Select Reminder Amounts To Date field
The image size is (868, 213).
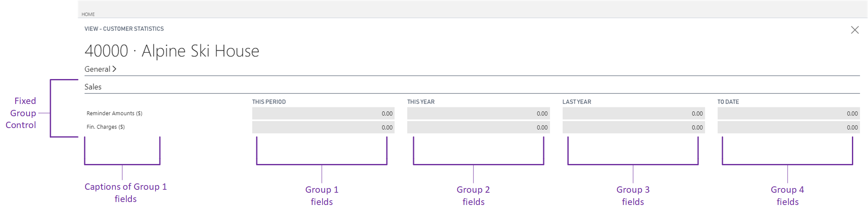click(789, 113)
